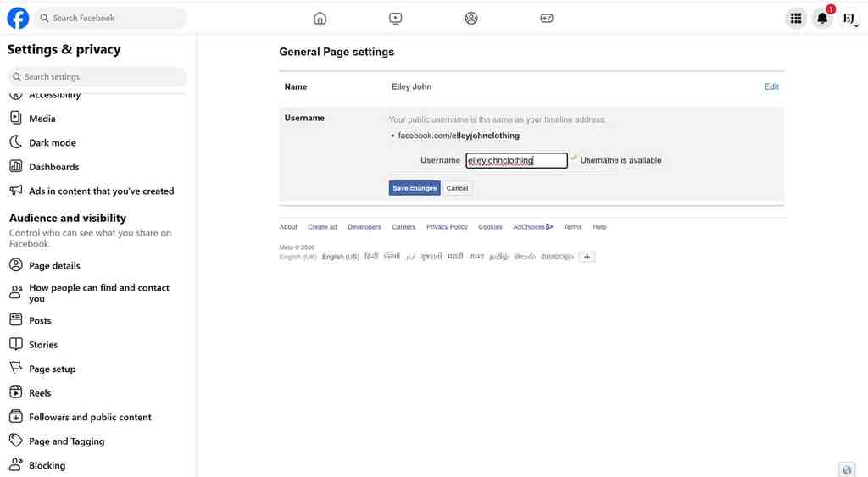Click the Page setup flag icon
The height and width of the screenshot is (477, 868).
point(16,368)
